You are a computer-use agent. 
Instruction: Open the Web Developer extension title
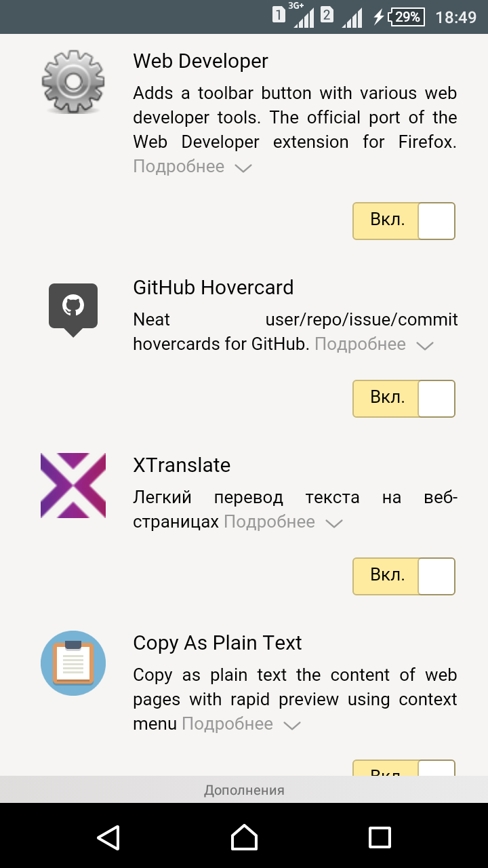pos(201,61)
